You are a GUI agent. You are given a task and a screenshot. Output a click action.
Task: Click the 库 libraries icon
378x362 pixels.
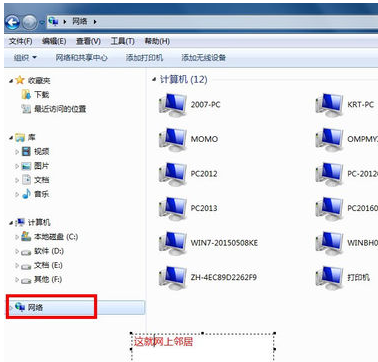coord(20,137)
